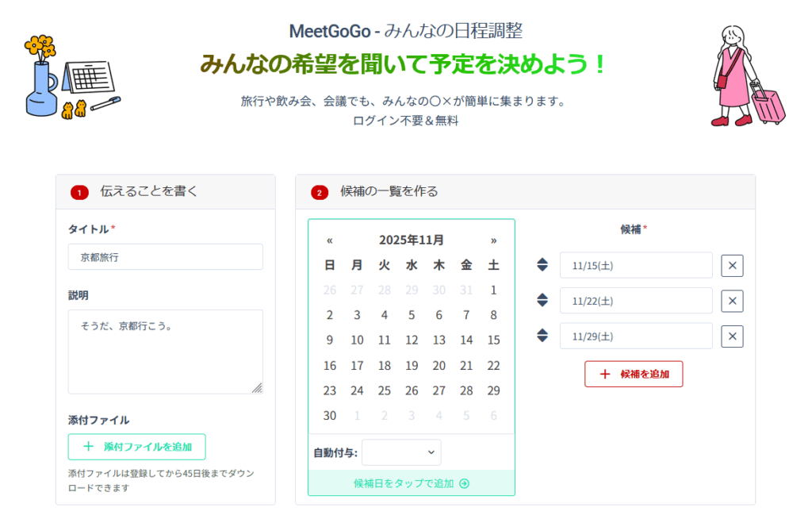This screenshot has height=519, width=812.
Task: Advance to next month with » arrow
Action: click(x=493, y=240)
